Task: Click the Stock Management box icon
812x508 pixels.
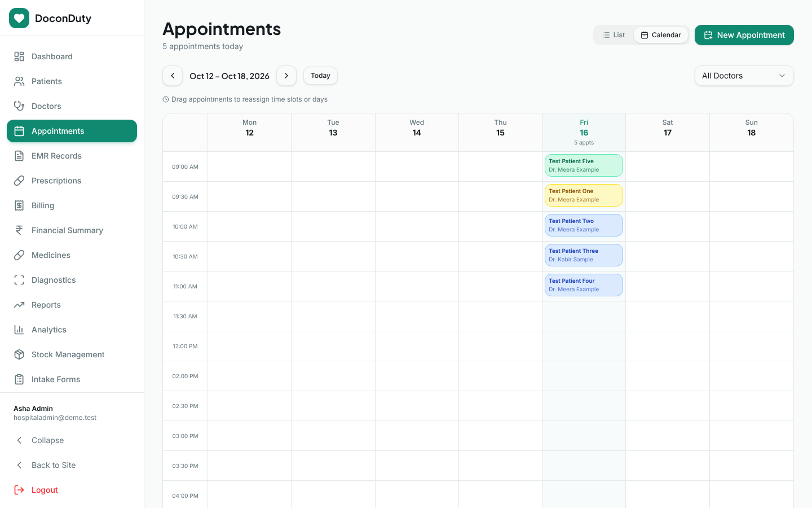Action: 19,354
